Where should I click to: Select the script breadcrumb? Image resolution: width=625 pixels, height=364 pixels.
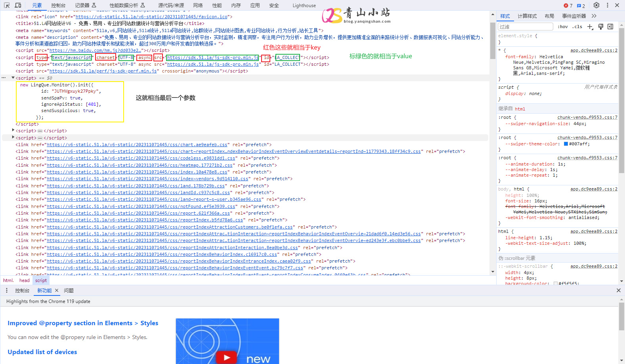pos(41,280)
